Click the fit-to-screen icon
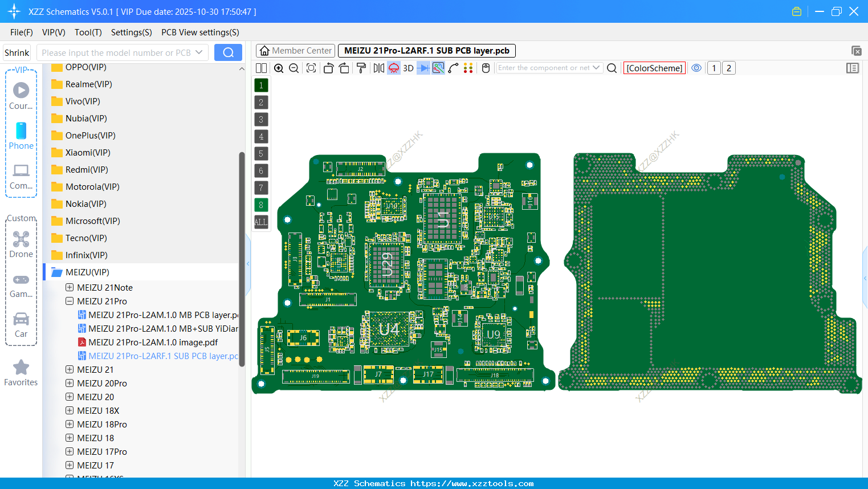Screen dimensions: 868x489 click(311, 68)
